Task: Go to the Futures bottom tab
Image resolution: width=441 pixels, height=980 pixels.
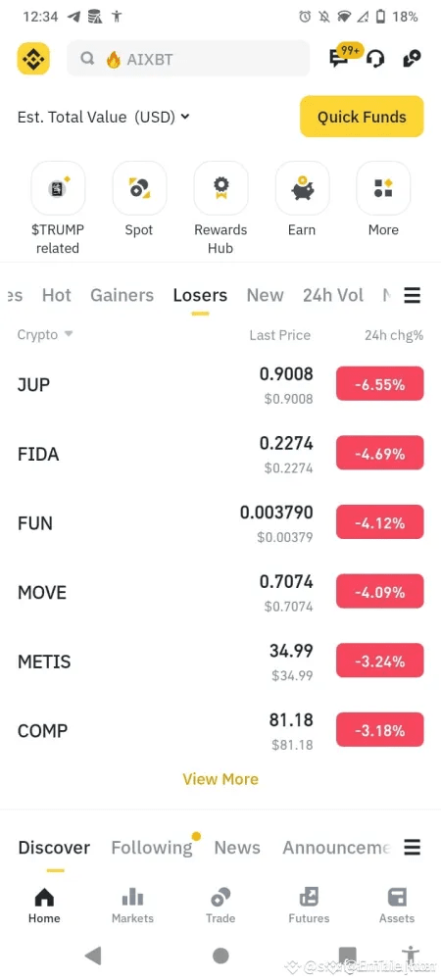Action: click(x=309, y=906)
